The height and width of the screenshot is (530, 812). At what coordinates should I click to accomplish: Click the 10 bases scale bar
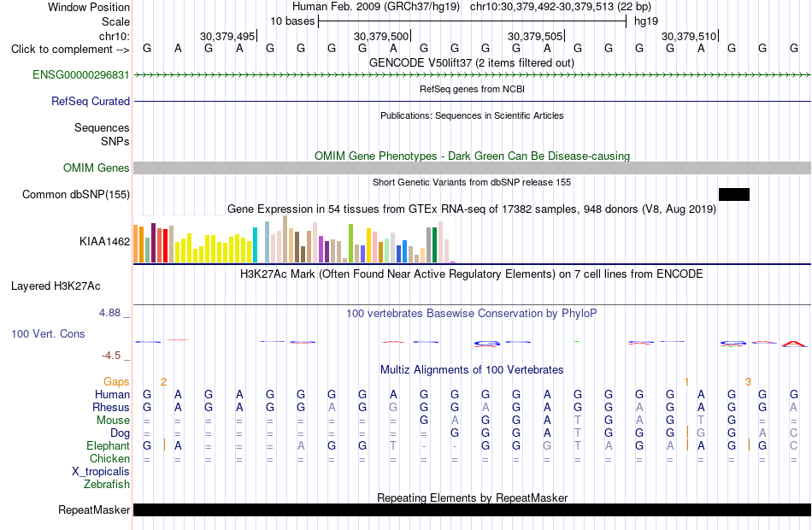[473, 21]
